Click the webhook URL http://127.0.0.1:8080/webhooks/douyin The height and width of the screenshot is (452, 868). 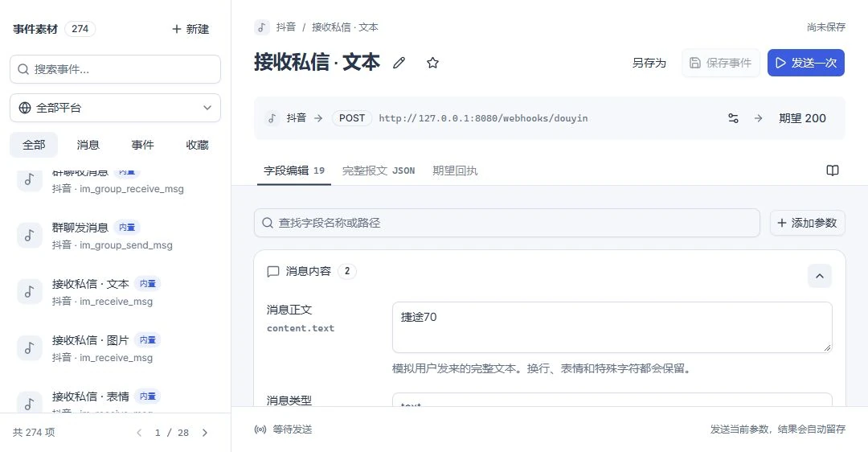click(483, 118)
